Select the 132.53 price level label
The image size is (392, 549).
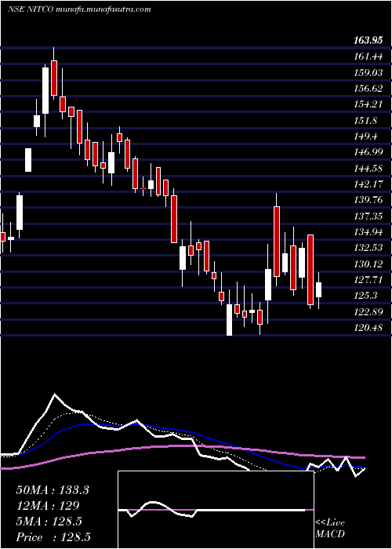[370, 248]
